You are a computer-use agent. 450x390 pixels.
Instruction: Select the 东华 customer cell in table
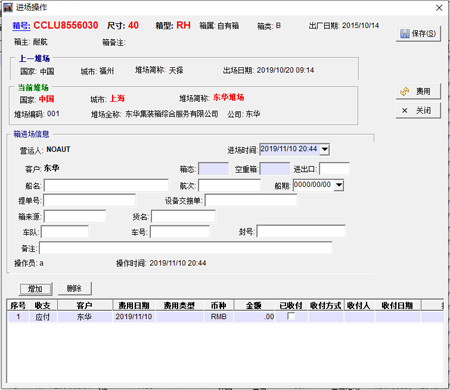(x=85, y=317)
